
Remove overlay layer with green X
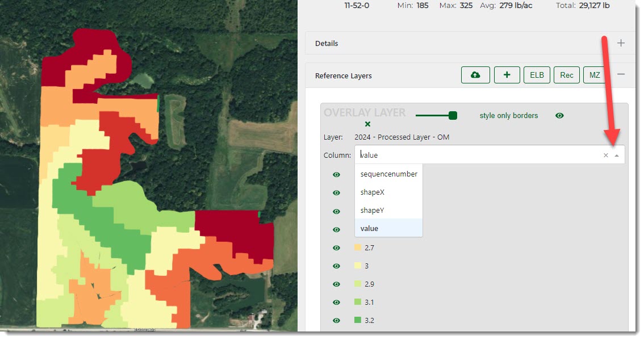coord(367,124)
